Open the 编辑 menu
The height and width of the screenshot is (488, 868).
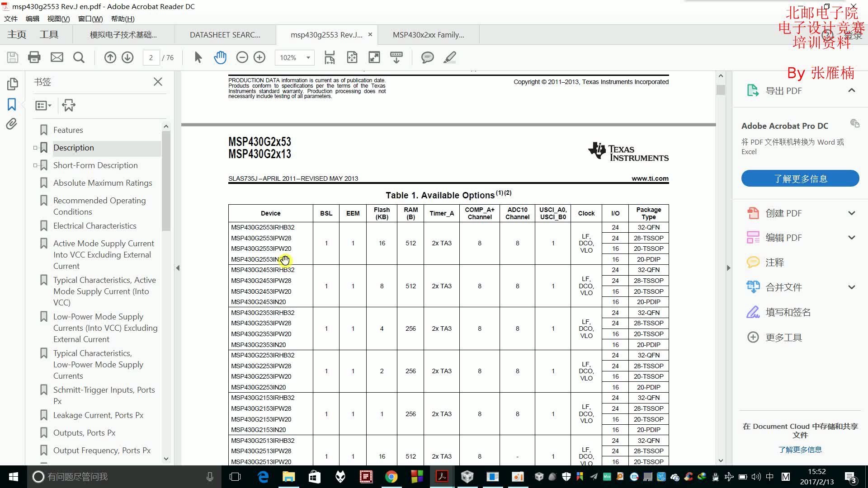[x=33, y=19]
